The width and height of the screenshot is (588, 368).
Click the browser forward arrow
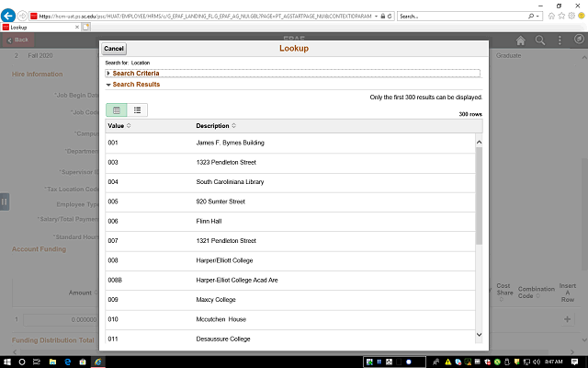(22, 16)
